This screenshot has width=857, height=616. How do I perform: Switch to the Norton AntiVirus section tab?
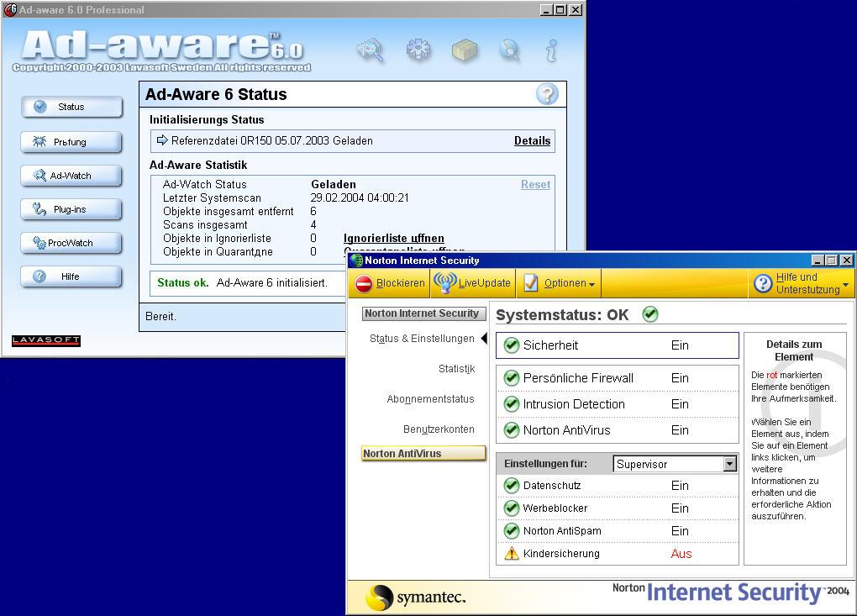click(x=423, y=453)
